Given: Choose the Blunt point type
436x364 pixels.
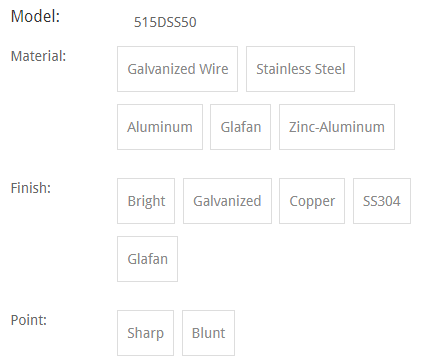Looking at the screenshot, I should pyautogui.click(x=208, y=333).
